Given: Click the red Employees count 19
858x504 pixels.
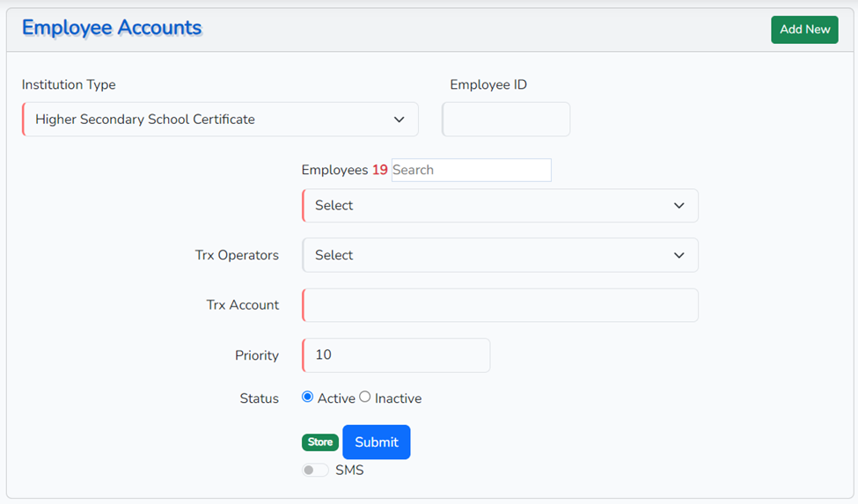Looking at the screenshot, I should [380, 170].
